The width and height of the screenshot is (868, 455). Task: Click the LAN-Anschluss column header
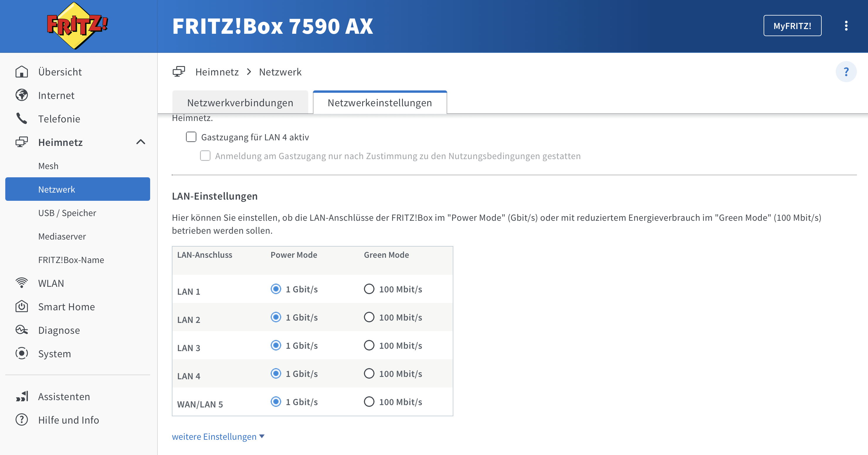coord(205,255)
